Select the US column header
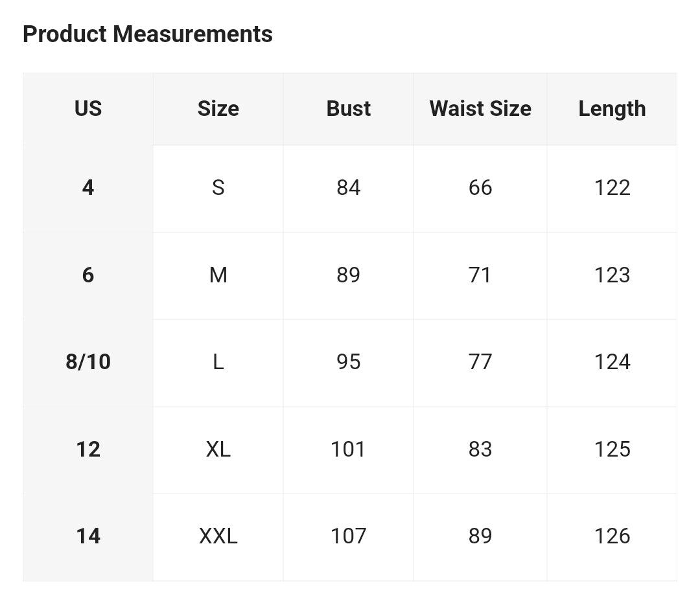The height and width of the screenshot is (590, 700). [88, 109]
